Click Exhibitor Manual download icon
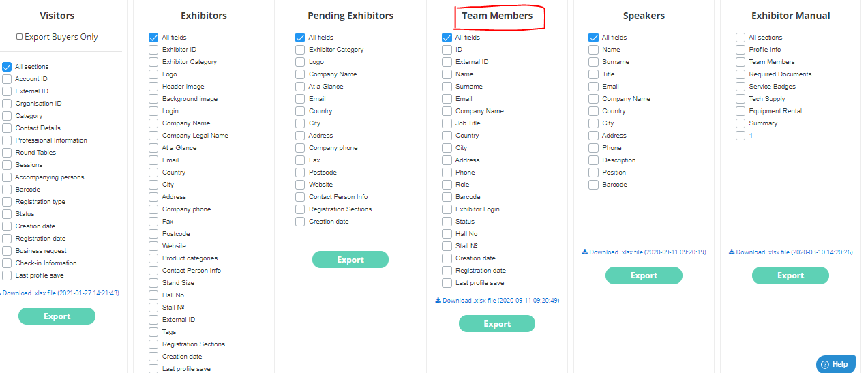This screenshot has width=868, height=373. click(732, 252)
